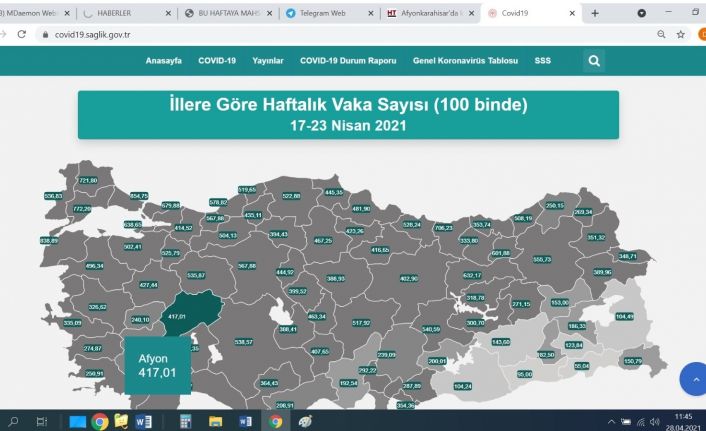Image resolution: width=706 pixels, height=431 pixels.
Task: Click the 427,44 province label
Action: click(x=149, y=285)
